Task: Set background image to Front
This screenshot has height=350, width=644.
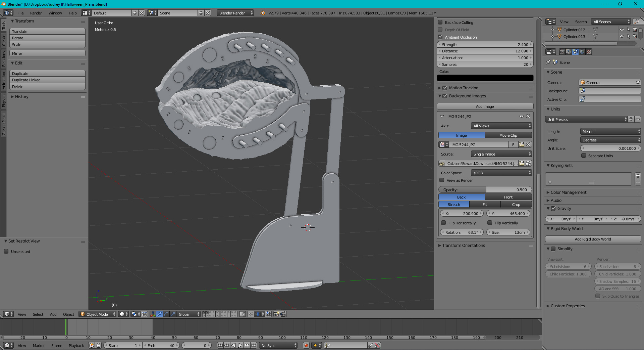Action: (x=508, y=197)
